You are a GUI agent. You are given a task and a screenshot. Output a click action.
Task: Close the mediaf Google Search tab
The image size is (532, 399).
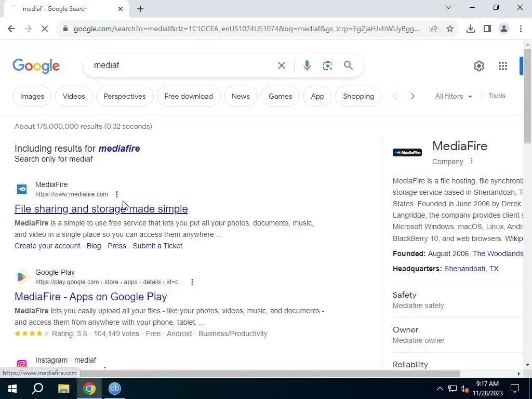[121, 9]
